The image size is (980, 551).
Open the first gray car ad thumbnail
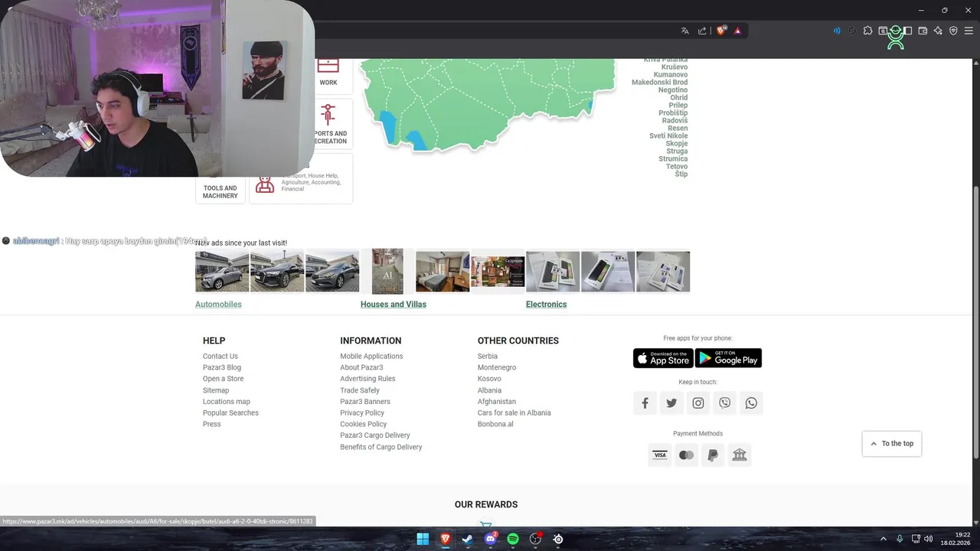222,271
